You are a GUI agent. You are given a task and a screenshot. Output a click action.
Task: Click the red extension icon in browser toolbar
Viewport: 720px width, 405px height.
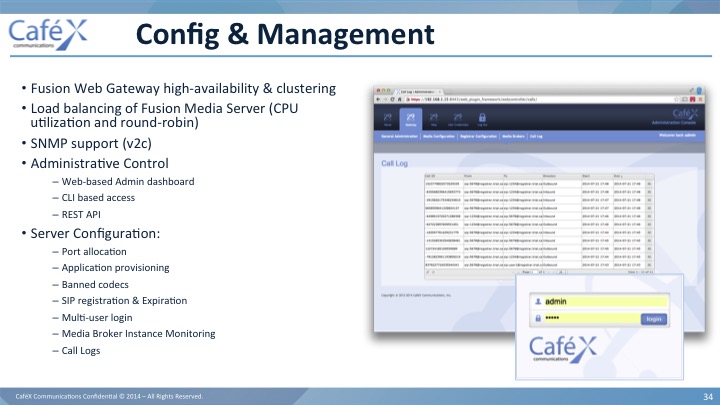tap(692, 99)
